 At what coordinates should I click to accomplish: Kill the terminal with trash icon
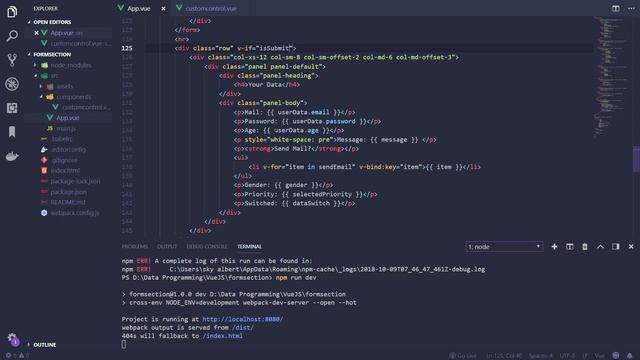585,247
